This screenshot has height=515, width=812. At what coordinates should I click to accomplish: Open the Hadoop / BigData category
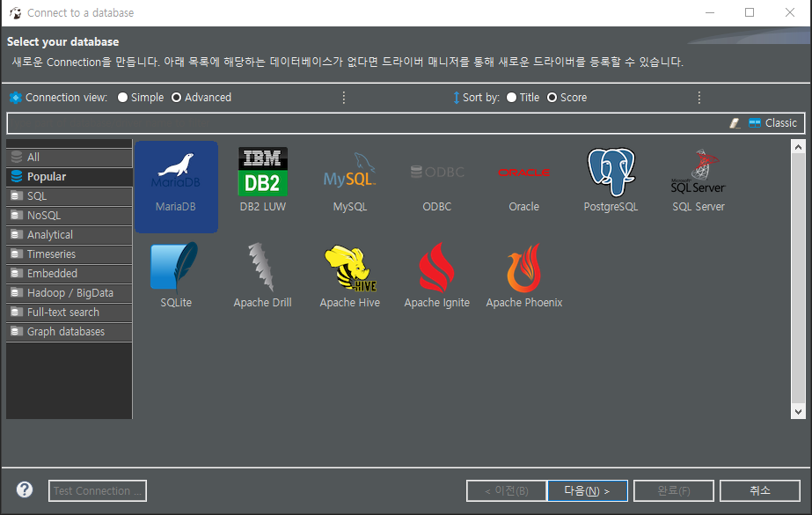tap(69, 293)
